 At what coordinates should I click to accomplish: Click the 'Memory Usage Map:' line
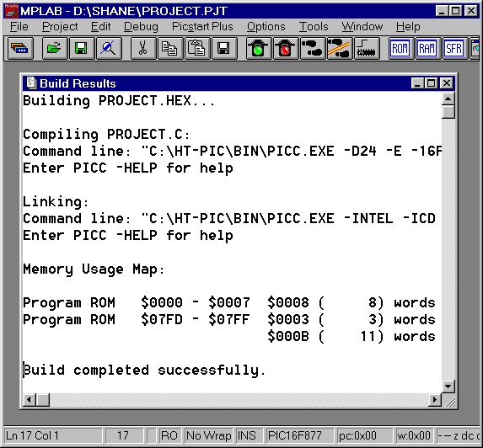pos(94,269)
